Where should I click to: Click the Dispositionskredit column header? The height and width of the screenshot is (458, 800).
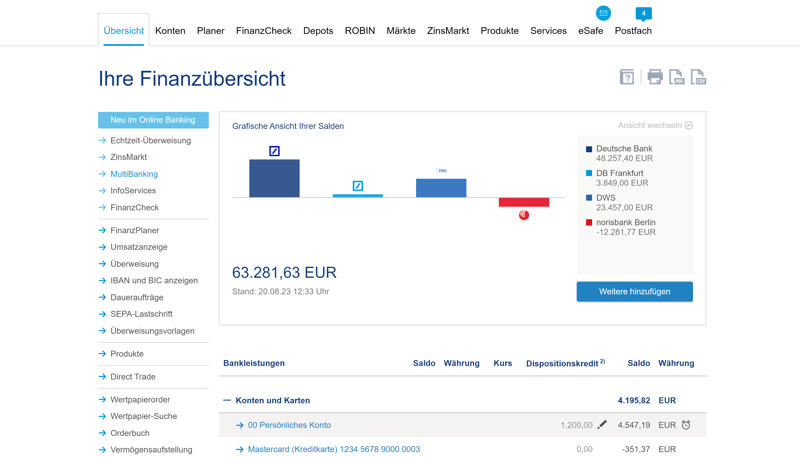565,363
